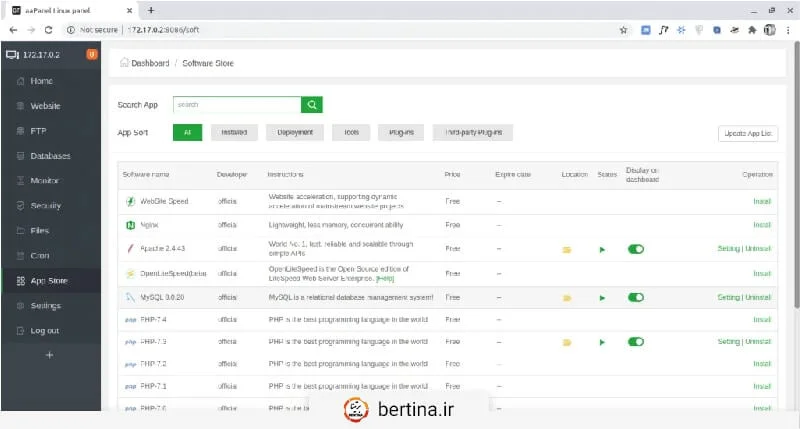Open Apache 2.4.43 folder location icon
The width and height of the screenshot is (800, 429).
tap(566, 249)
